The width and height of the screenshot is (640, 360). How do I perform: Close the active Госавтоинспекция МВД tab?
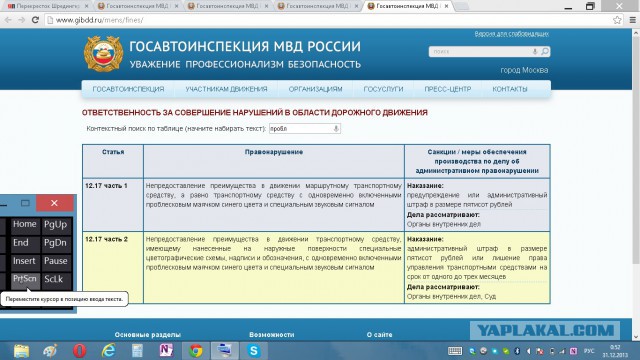pos(446,6)
